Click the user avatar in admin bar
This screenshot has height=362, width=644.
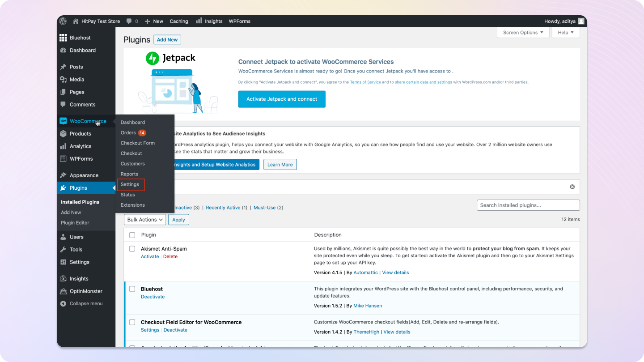coord(581,21)
